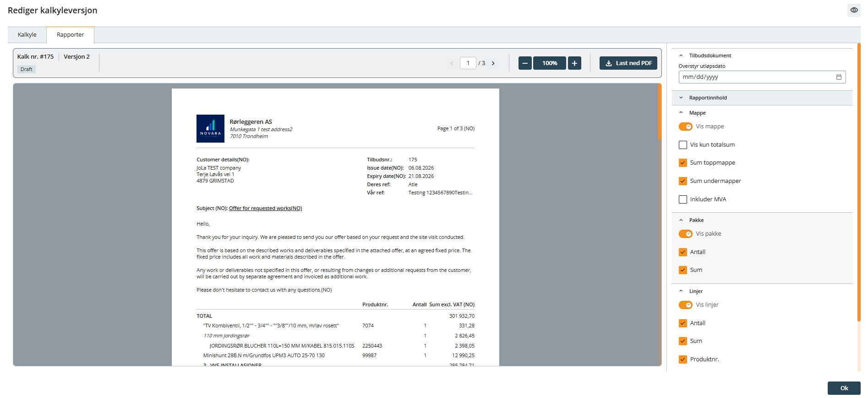Click the Overstyr utløpsdato date field
This screenshot has width=868, height=398.
[x=762, y=77]
